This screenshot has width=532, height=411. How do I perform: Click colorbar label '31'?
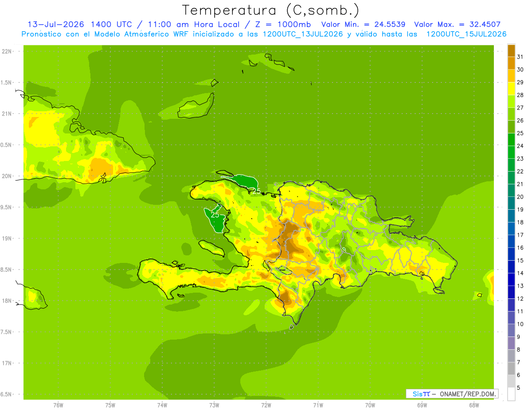click(520, 57)
